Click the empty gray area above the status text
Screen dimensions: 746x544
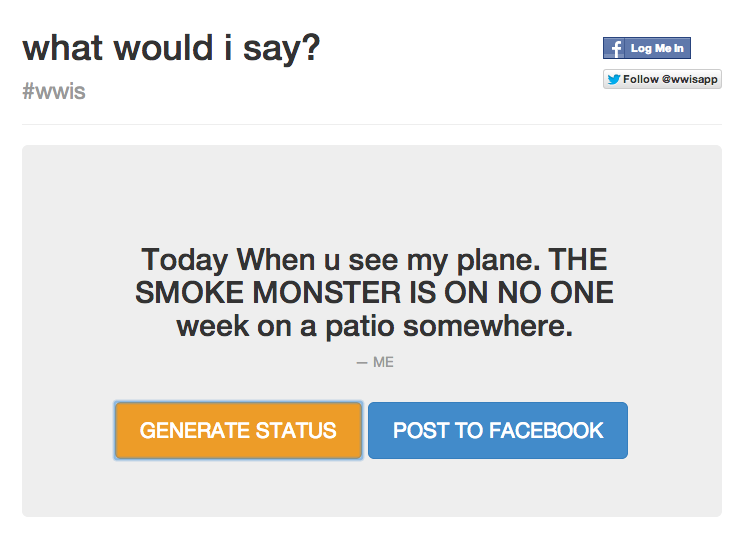(371, 195)
